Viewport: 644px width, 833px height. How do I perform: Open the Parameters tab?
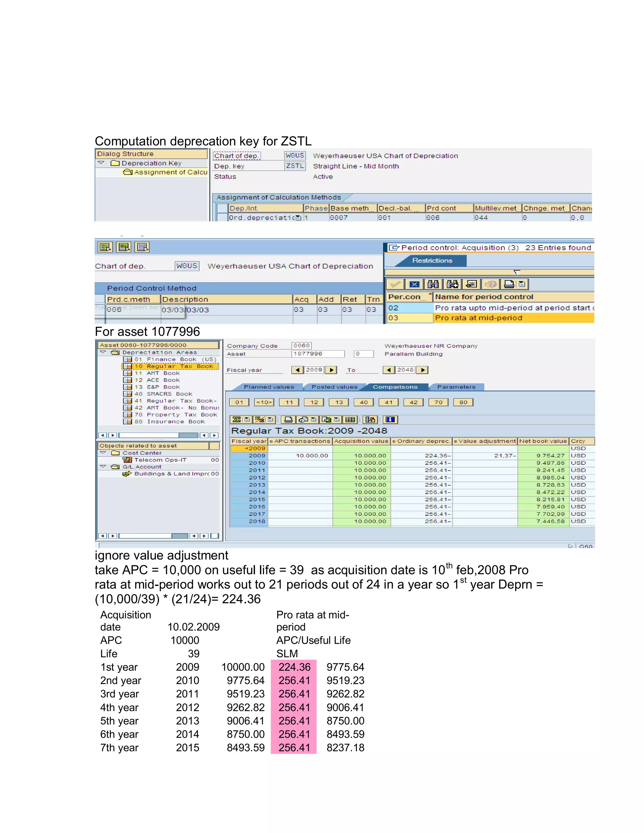click(x=456, y=387)
